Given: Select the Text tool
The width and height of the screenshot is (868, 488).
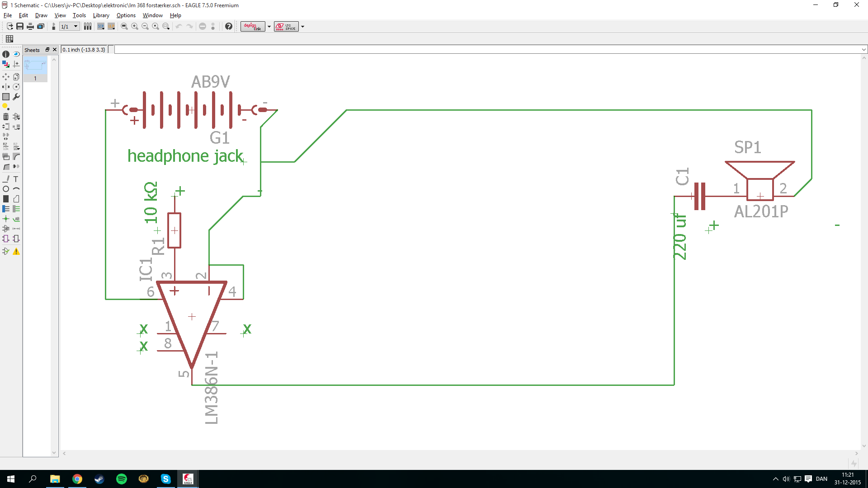Looking at the screenshot, I should [x=16, y=179].
